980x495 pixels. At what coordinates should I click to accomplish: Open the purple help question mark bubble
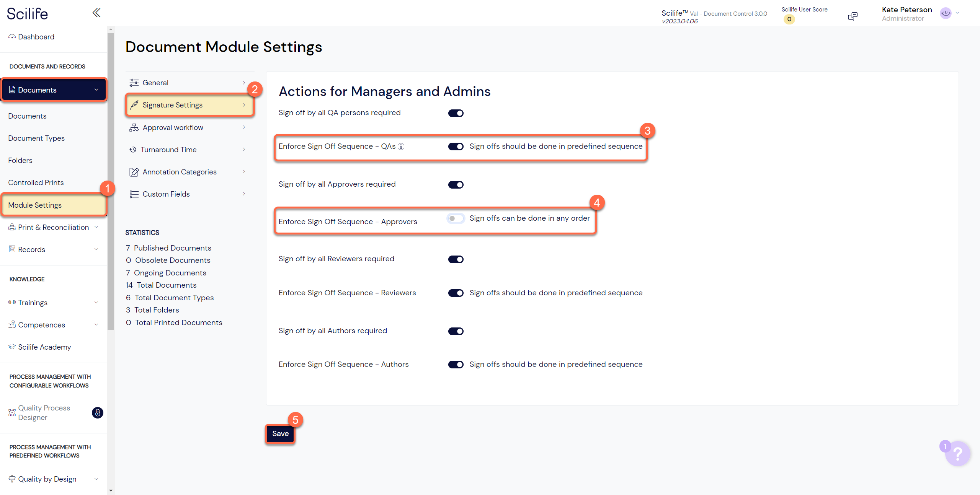(x=957, y=454)
